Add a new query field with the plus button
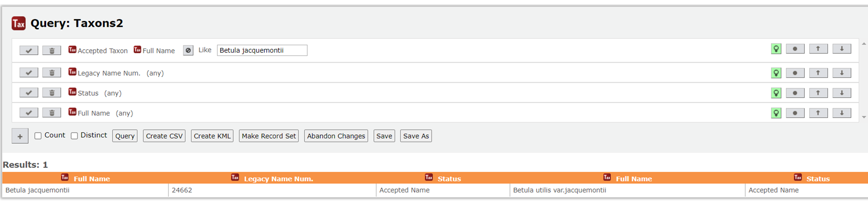Image resolution: width=868 pixels, height=212 pixels. 20,136
